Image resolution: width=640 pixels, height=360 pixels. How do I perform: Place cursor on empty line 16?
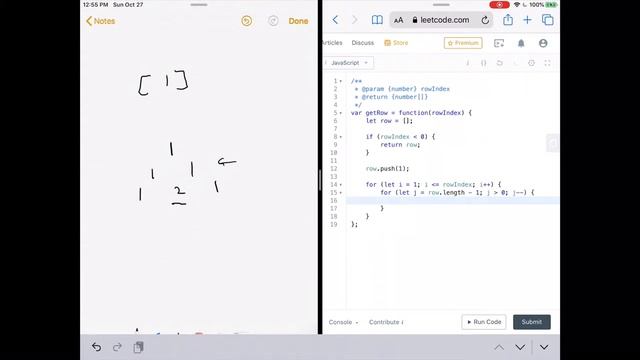pos(453,200)
